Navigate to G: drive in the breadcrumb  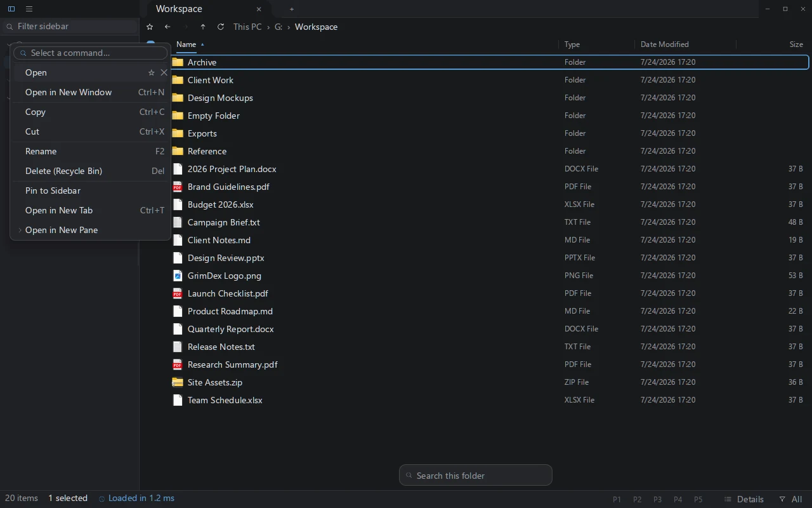tap(278, 27)
